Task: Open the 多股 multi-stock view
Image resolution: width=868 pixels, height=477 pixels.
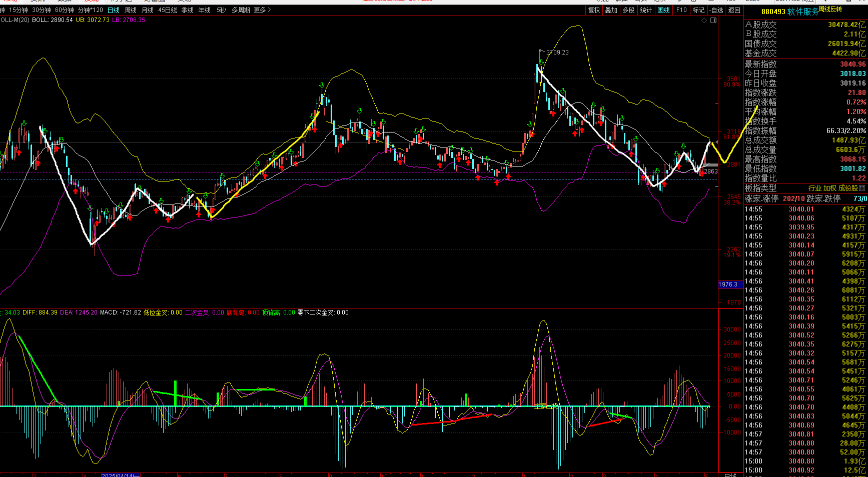Action: (x=628, y=10)
